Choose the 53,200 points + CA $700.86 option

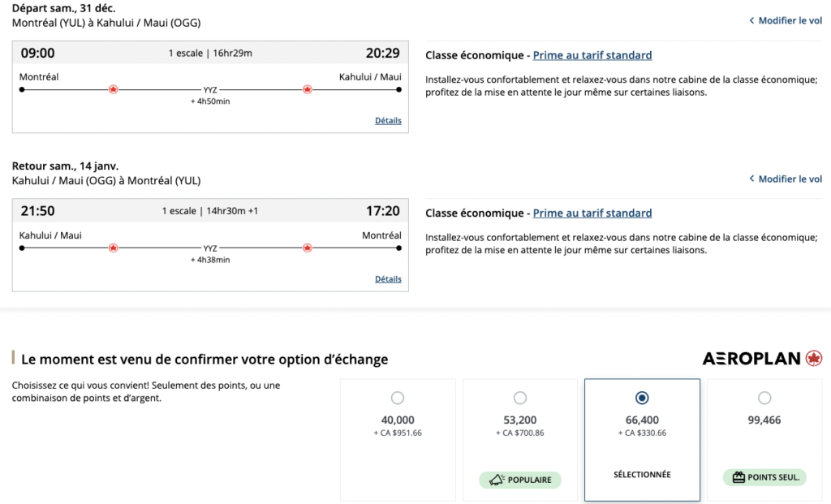pyautogui.click(x=520, y=398)
